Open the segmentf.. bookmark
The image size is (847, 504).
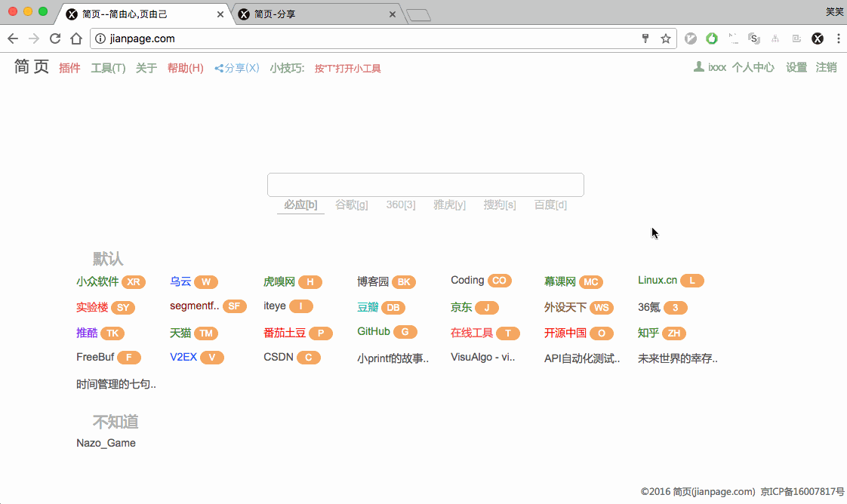point(195,306)
